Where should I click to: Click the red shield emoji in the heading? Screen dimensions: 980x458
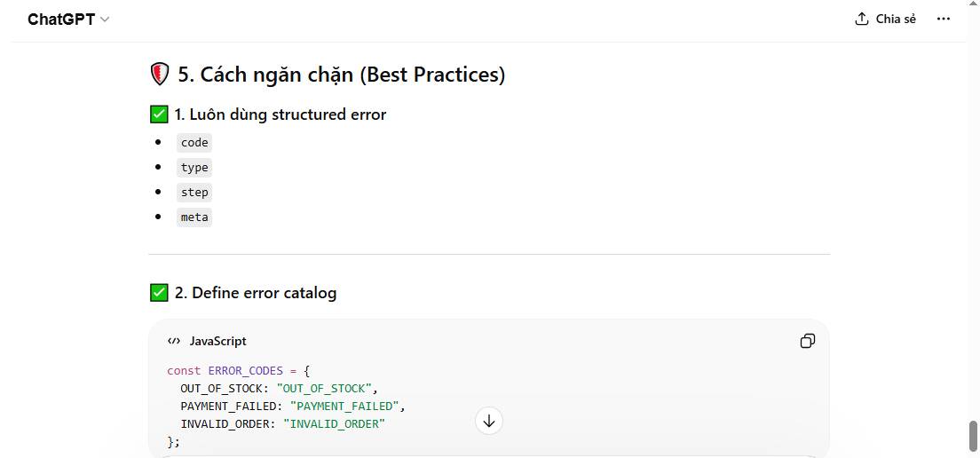pos(160,75)
